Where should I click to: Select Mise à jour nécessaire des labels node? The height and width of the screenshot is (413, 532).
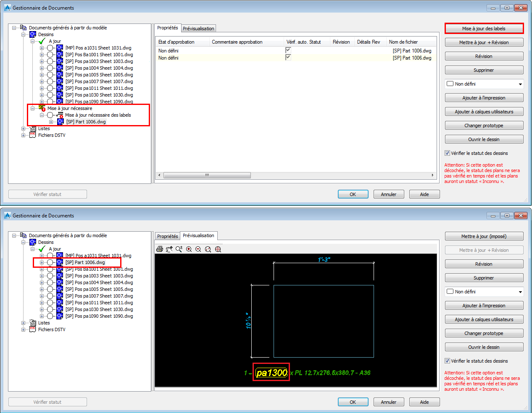click(x=98, y=115)
